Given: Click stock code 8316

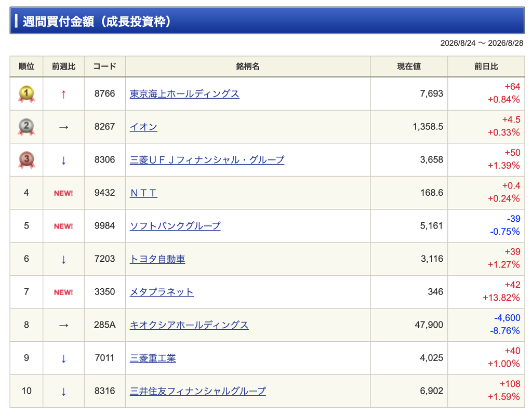Looking at the screenshot, I should (x=105, y=391).
